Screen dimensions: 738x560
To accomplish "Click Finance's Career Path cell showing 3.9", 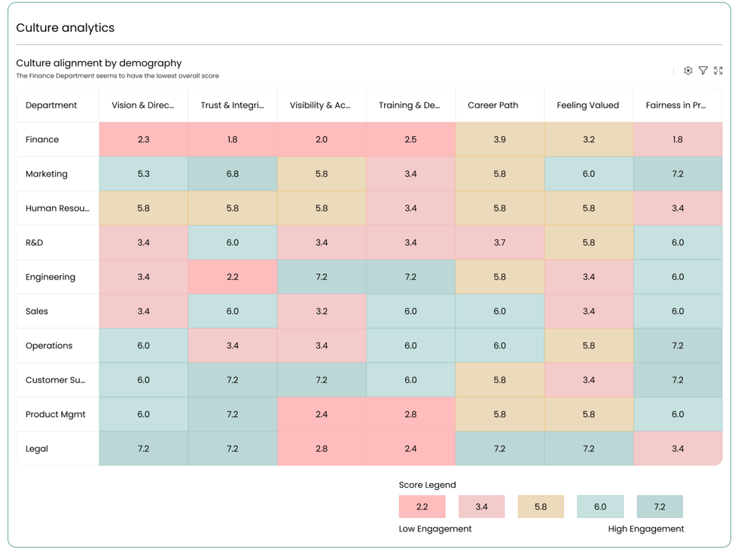I will pos(499,140).
